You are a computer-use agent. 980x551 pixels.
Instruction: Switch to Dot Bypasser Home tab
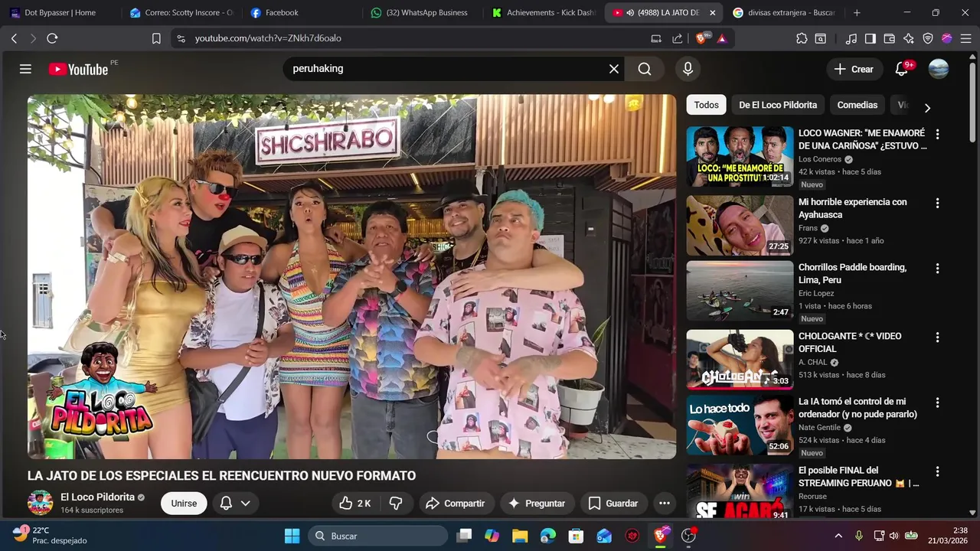(60, 13)
